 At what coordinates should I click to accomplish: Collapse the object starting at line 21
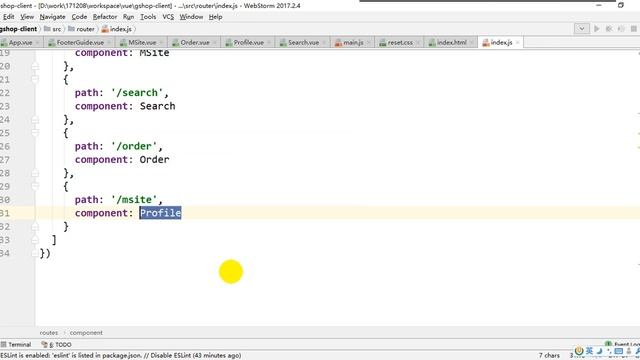(35, 79)
